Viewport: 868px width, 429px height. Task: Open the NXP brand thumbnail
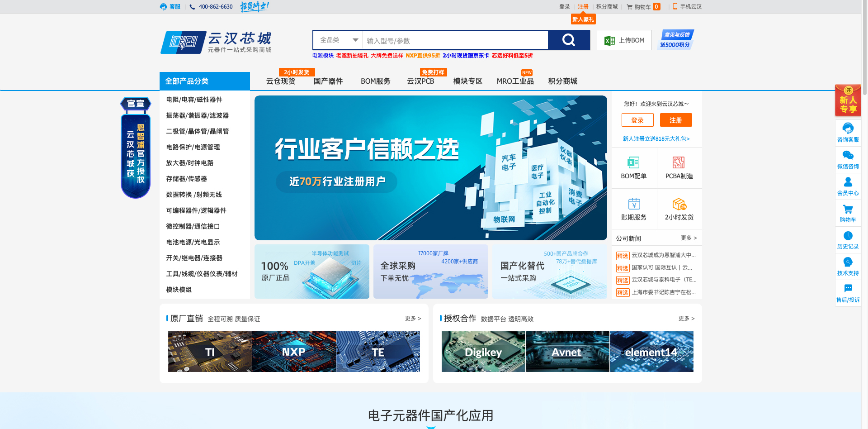tap(294, 352)
